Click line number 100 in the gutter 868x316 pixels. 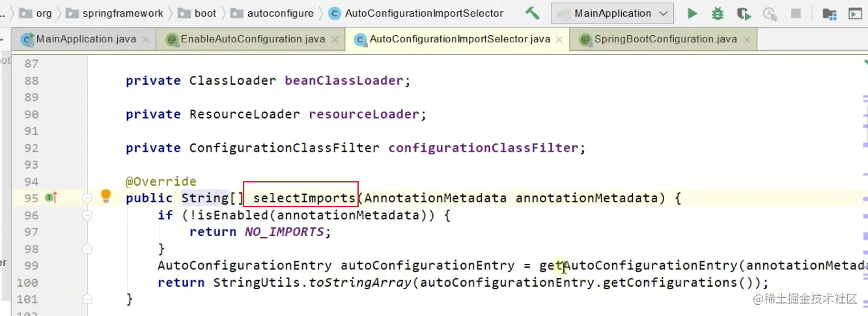27,283
